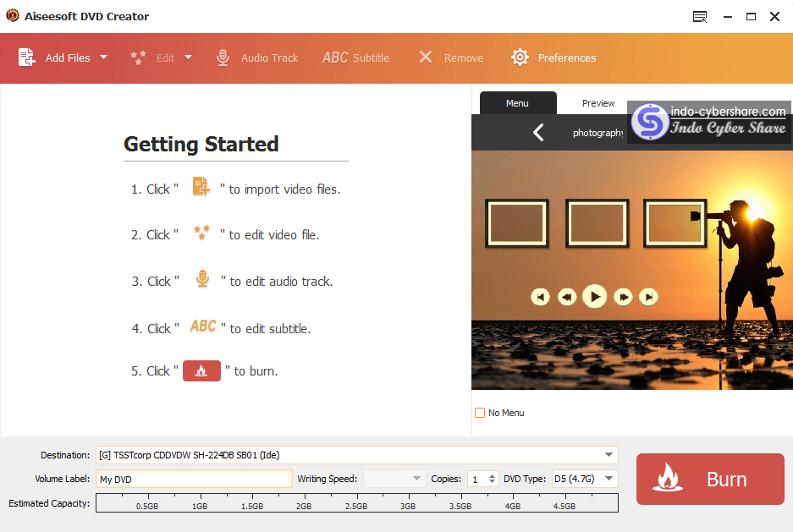Click the ABC subtitle icon in step 4

pos(203,326)
